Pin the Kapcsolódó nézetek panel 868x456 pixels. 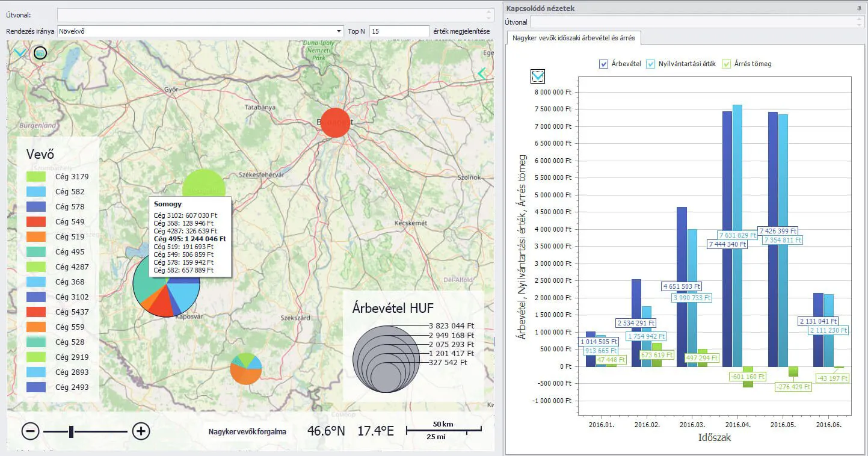[858, 8]
